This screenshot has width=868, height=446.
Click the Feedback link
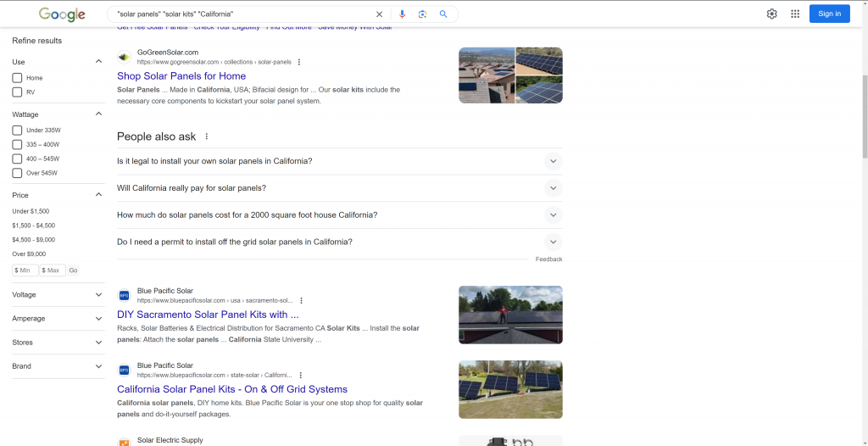coord(548,259)
